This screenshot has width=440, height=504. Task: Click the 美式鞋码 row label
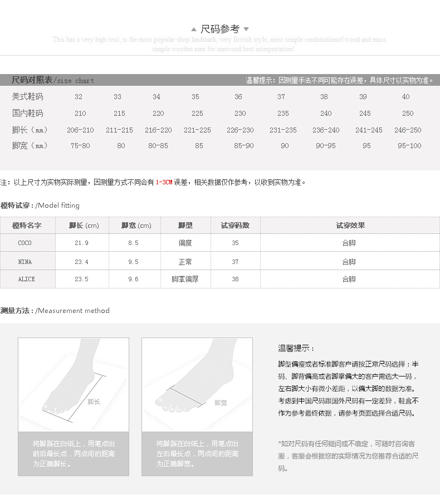click(x=27, y=96)
